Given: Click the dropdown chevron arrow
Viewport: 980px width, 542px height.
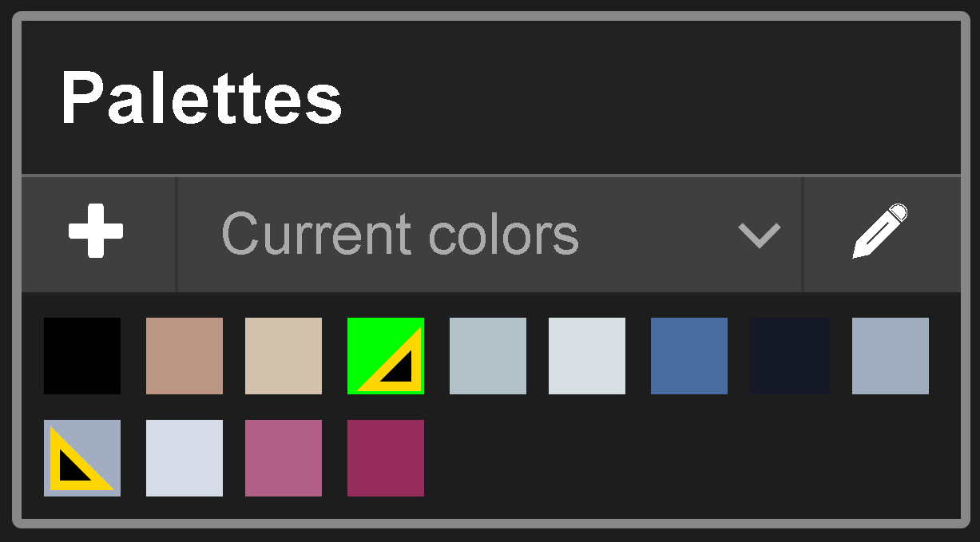Looking at the screenshot, I should (x=759, y=235).
